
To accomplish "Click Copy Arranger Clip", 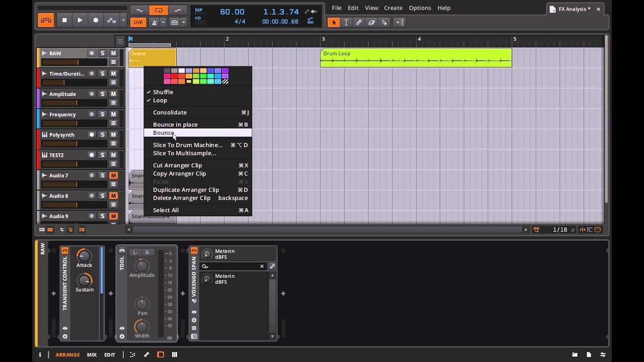I will point(198,173).
